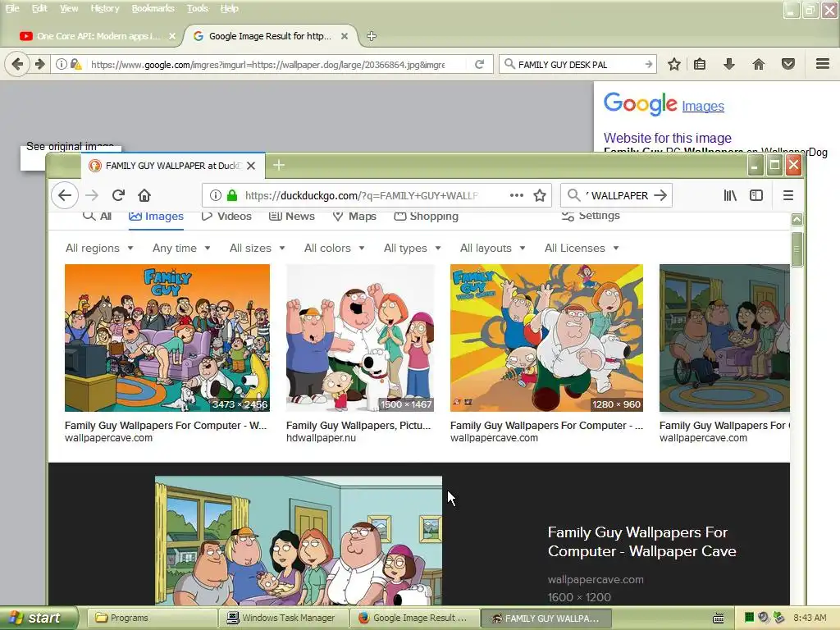
Task: Open the Google Images link
Action: (x=702, y=106)
